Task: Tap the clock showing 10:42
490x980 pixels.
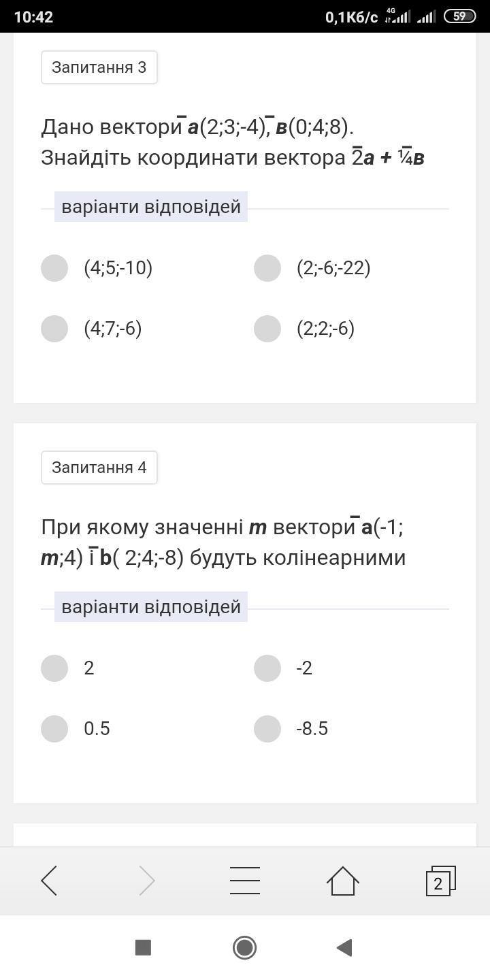Action: tap(33, 17)
